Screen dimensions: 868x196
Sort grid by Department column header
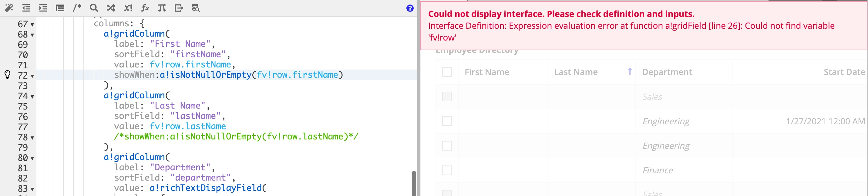tap(667, 72)
